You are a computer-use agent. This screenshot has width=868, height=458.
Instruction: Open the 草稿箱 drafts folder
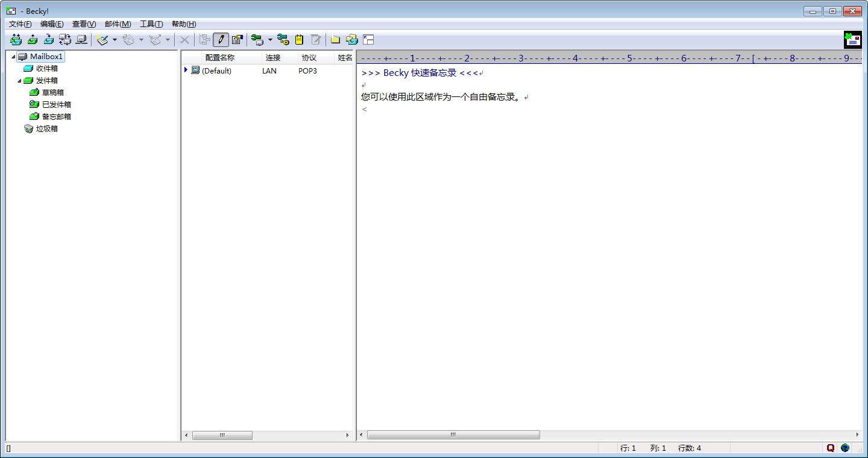pos(53,93)
